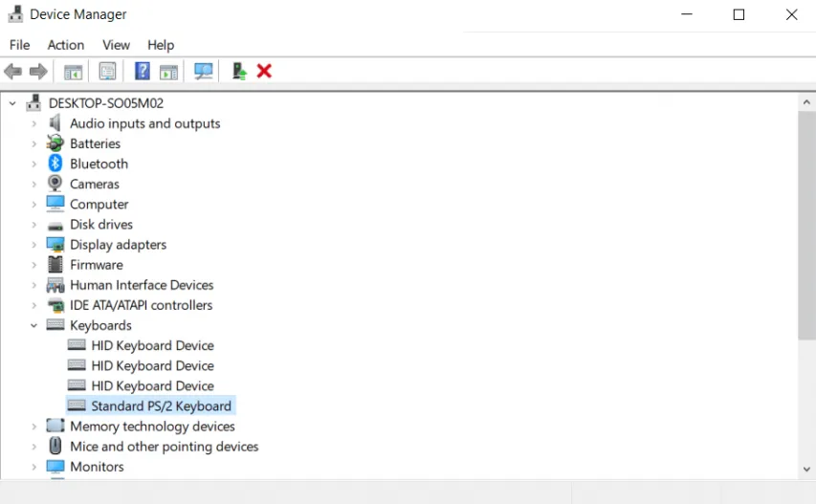The width and height of the screenshot is (816, 504).
Task: Click Scan for hardware changes monitor icon
Action: tap(204, 72)
